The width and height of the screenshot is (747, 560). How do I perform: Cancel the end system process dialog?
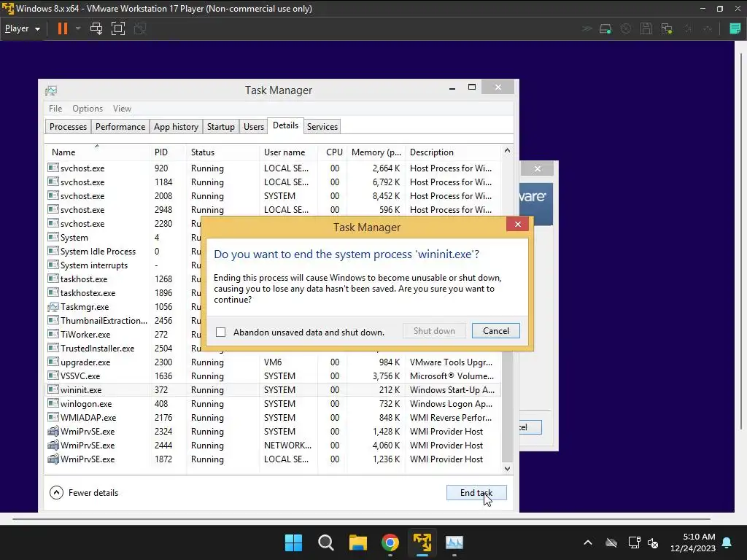click(x=495, y=331)
